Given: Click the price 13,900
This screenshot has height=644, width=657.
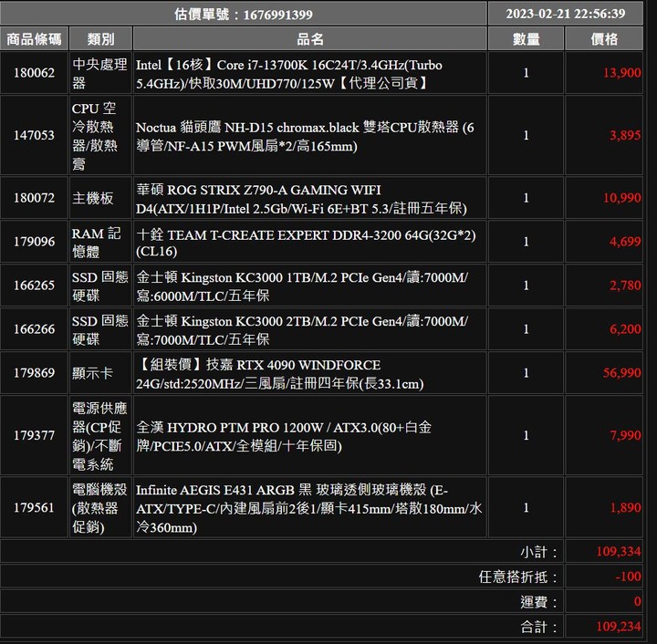Looking at the screenshot, I should pos(621,73).
